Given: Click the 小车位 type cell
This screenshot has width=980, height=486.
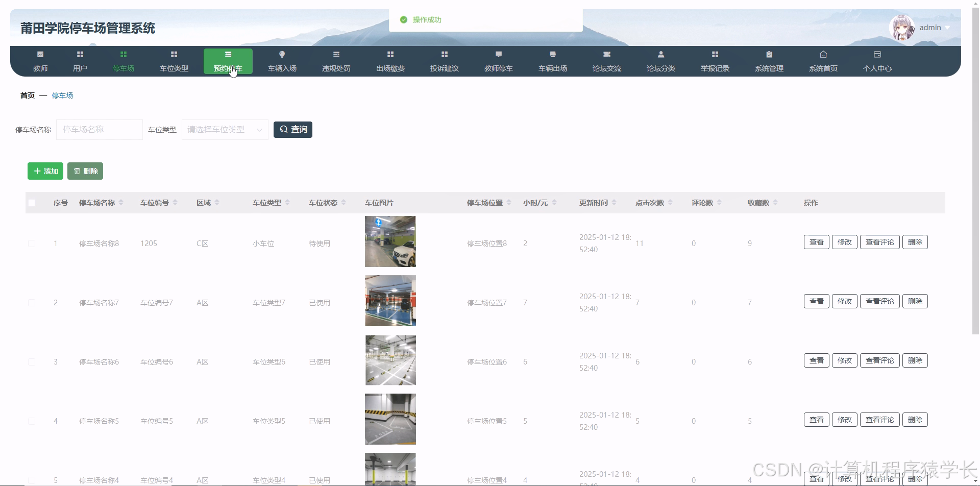Looking at the screenshot, I should pyautogui.click(x=263, y=244).
